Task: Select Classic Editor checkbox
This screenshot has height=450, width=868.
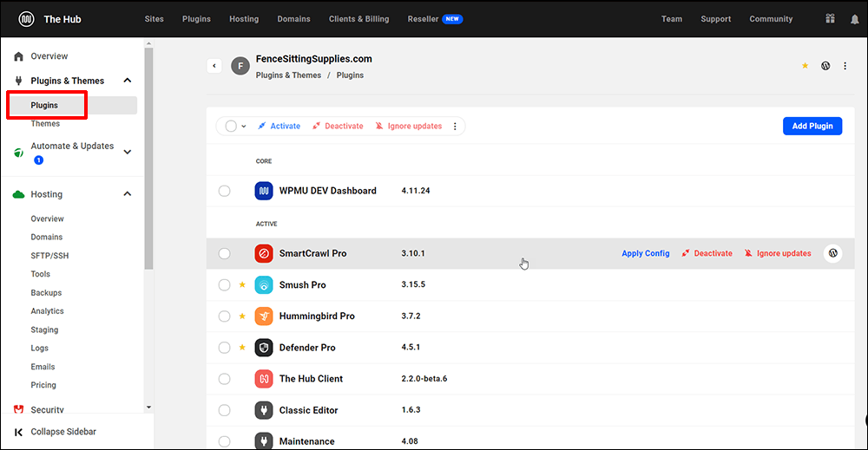Action: 224,410
